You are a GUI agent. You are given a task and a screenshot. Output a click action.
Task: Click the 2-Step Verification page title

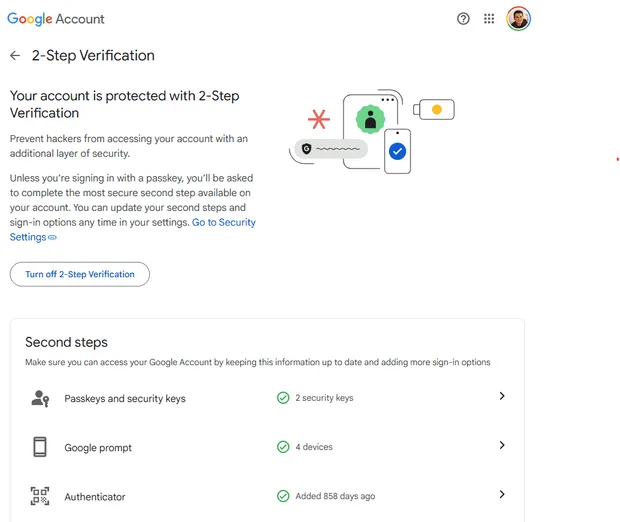tap(93, 55)
